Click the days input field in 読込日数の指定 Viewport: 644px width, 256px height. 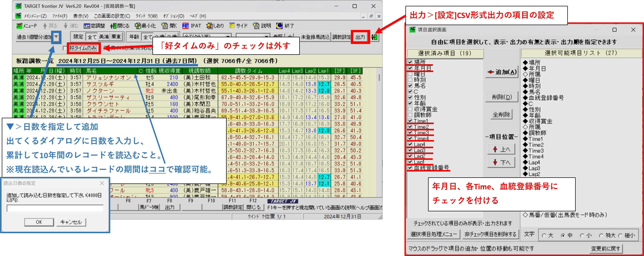coord(55,208)
